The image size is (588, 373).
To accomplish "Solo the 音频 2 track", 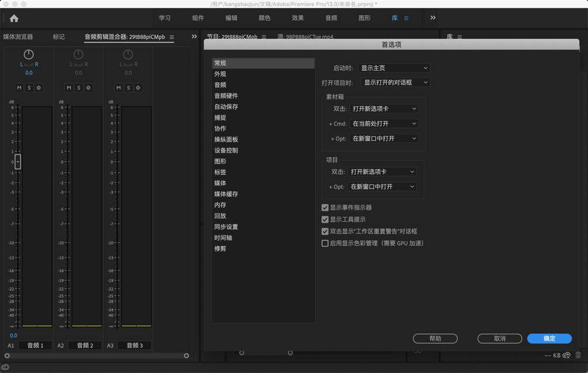I will coord(78,87).
